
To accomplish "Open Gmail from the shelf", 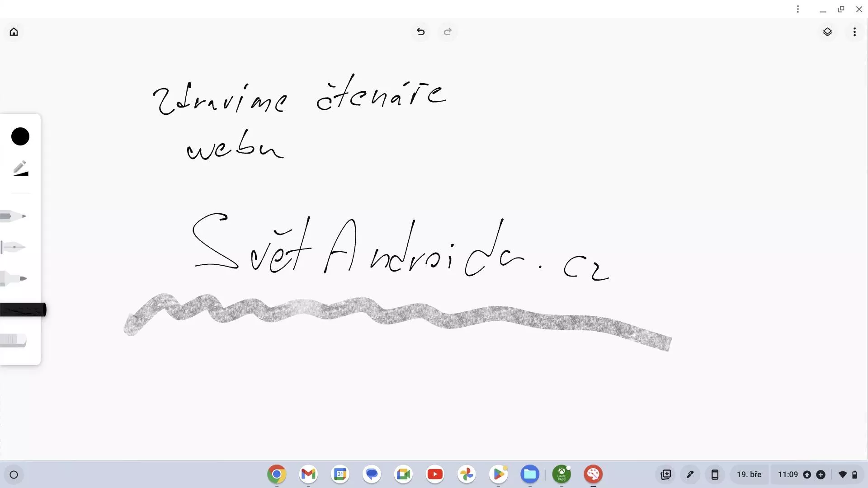I will coord(308,474).
